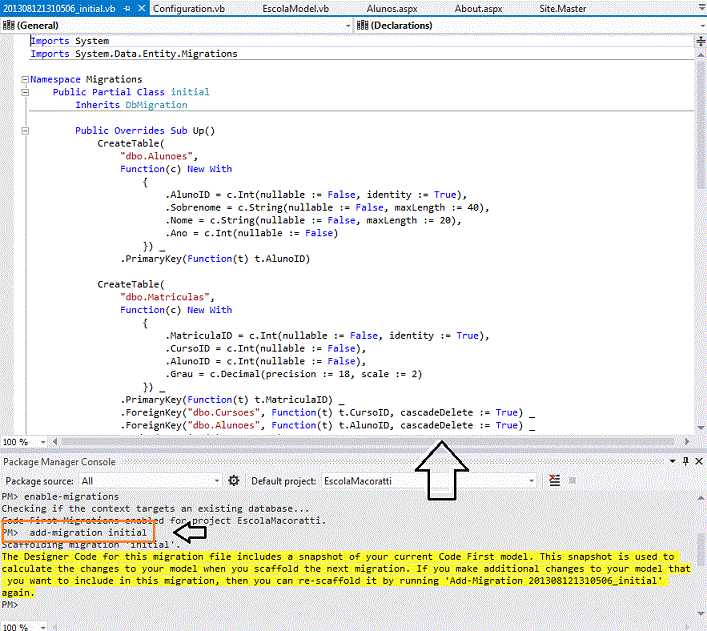Click the editor vertical scrollbar down arrow

[701, 428]
